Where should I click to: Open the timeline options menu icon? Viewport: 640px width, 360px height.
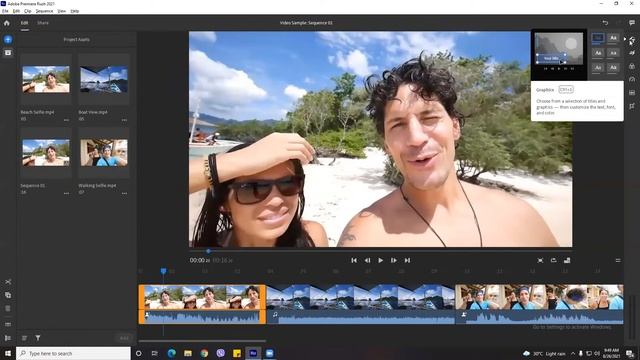point(618,260)
